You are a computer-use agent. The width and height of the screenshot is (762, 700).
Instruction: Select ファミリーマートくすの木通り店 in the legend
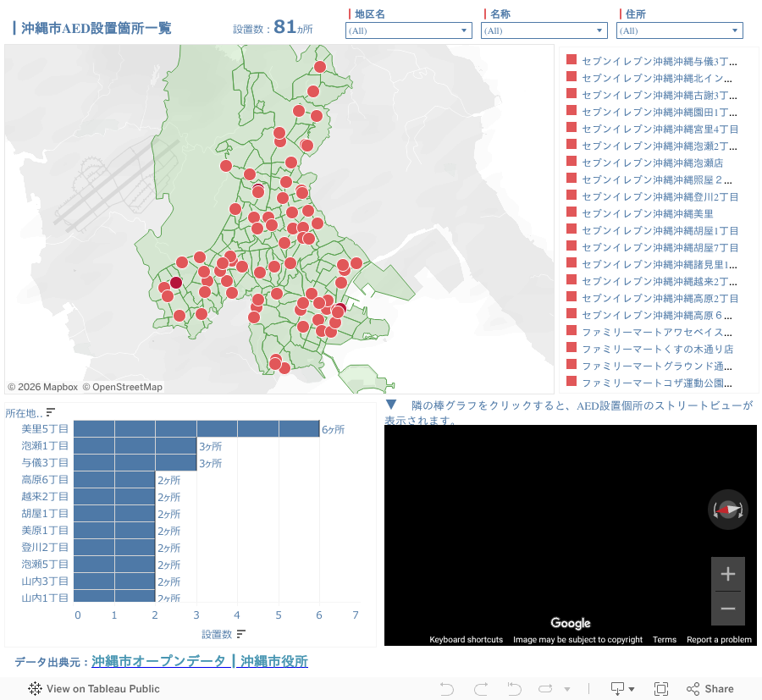pos(657,349)
